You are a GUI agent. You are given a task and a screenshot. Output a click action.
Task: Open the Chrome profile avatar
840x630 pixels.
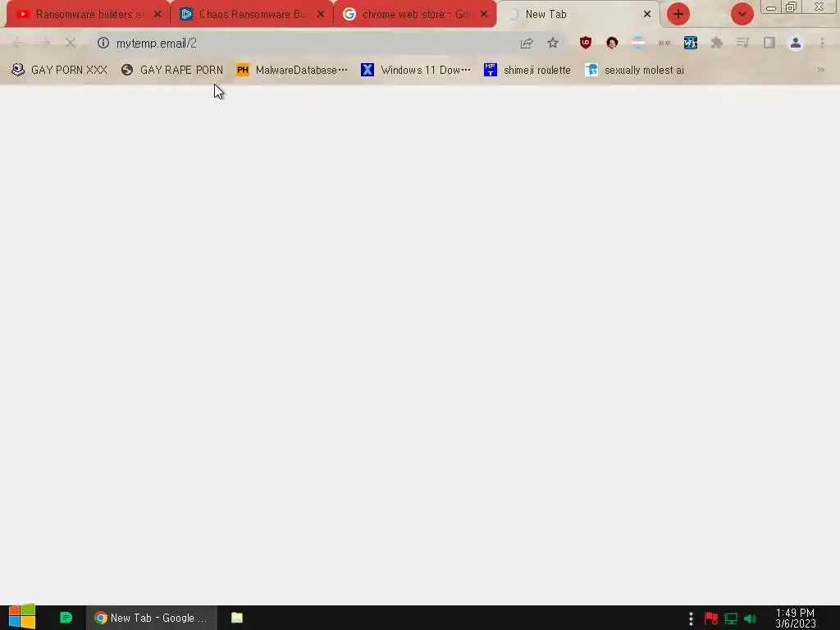pos(796,43)
